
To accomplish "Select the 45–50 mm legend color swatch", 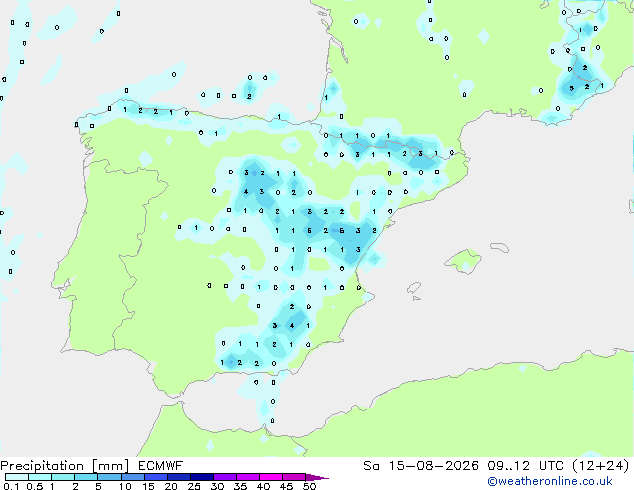I will click(294, 477).
